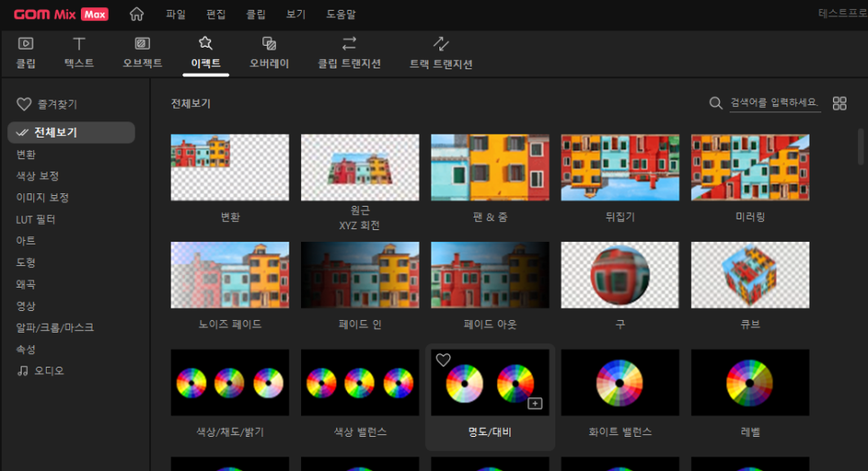This screenshot has height=471, width=868.
Task: Select the 영상 category
Action: tap(26, 307)
